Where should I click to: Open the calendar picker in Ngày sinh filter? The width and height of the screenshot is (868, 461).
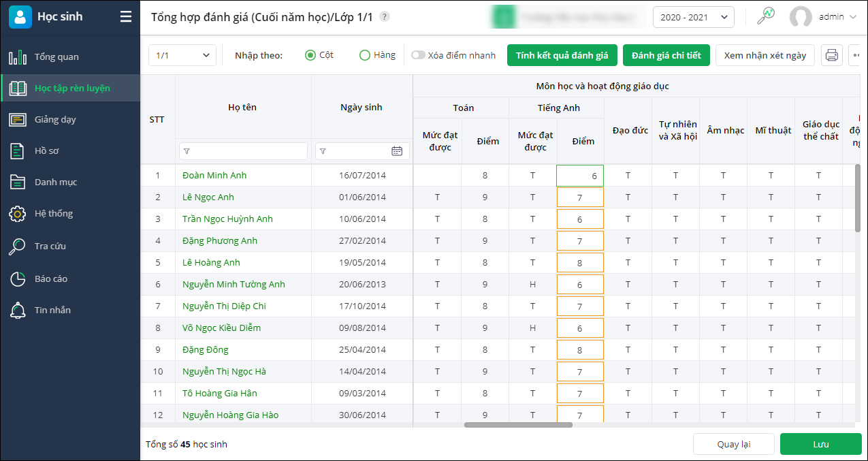(397, 151)
